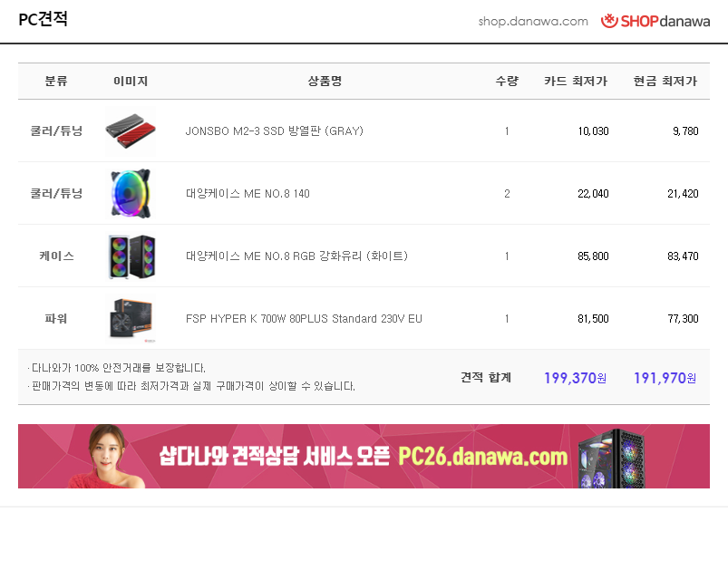Open 대양케이스 ME NO.8 RGB 강화유리 (화이트) link
This screenshot has width=728, height=570.
coord(296,256)
